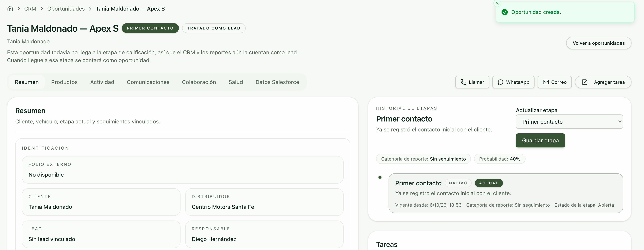This screenshot has width=644, height=250.
Task: Click the ACTUAL badge in stage history
Action: click(x=488, y=183)
